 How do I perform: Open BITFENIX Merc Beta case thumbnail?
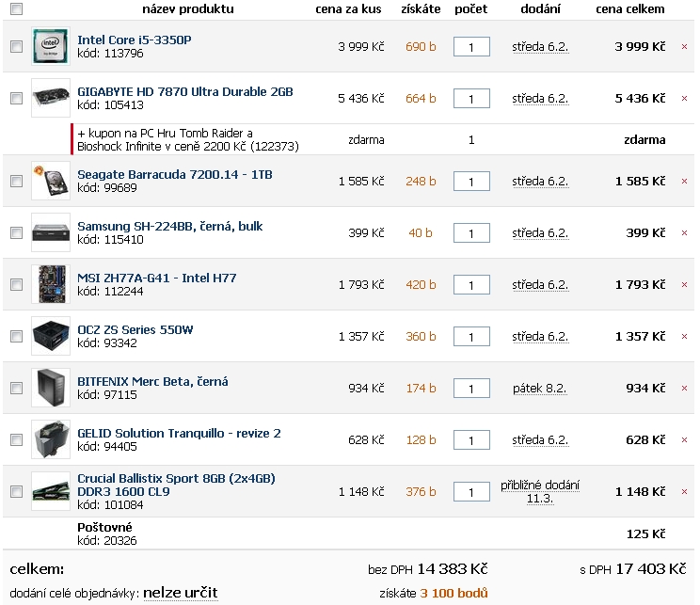click(51, 388)
